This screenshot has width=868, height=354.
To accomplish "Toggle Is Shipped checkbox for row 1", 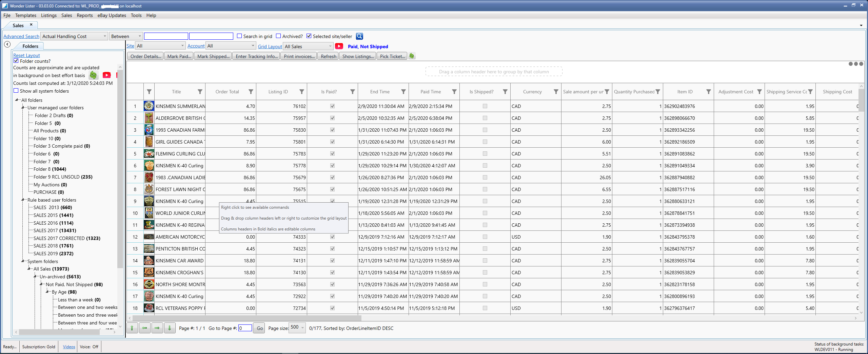I will coord(485,106).
